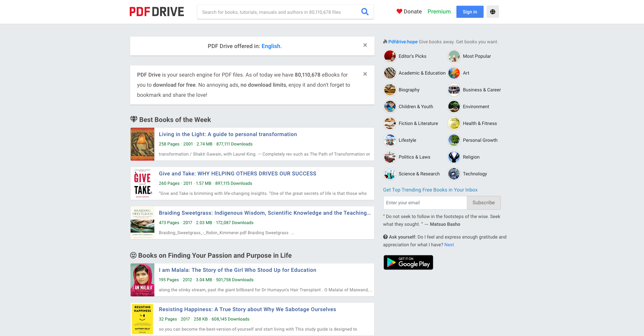Viewport: 644px width, 336px height.
Task: Dismiss the 'offered in English' banner
Action: 365,45
